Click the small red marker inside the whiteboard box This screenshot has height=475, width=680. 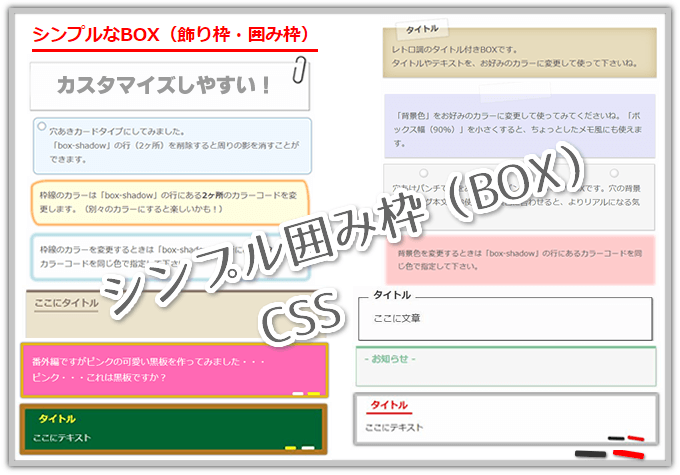click(x=636, y=437)
